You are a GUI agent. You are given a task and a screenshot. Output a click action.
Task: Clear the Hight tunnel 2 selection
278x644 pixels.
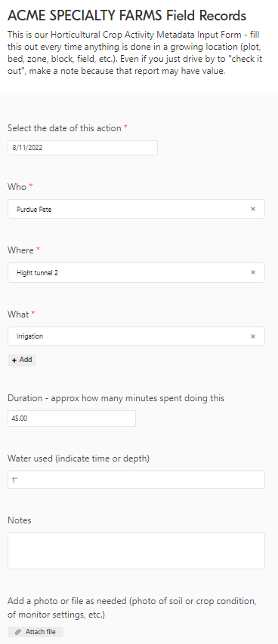[253, 272]
